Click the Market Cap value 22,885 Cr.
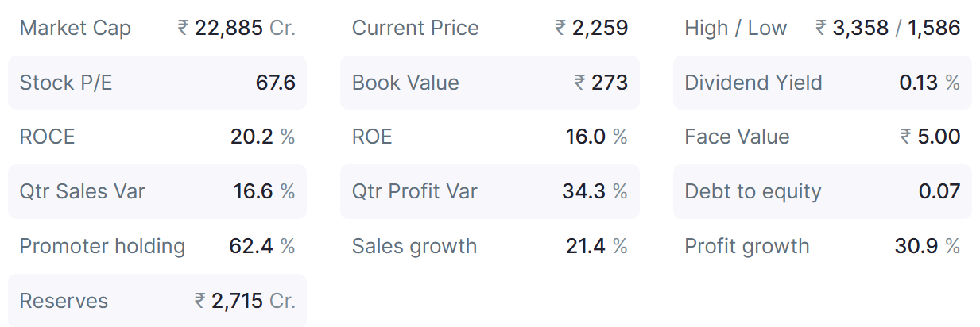This screenshot has height=327, width=980. coord(236,28)
